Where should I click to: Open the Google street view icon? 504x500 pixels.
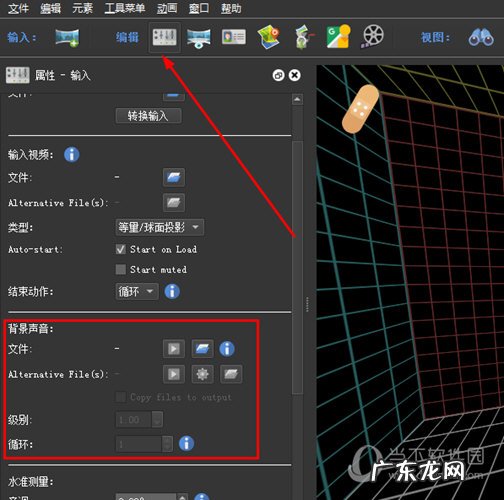tap(338, 36)
